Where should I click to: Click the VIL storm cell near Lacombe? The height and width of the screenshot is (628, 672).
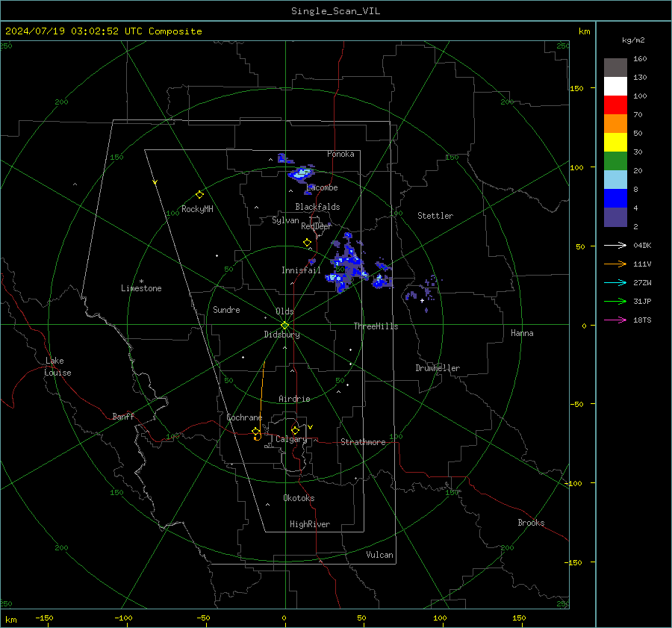click(302, 173)
